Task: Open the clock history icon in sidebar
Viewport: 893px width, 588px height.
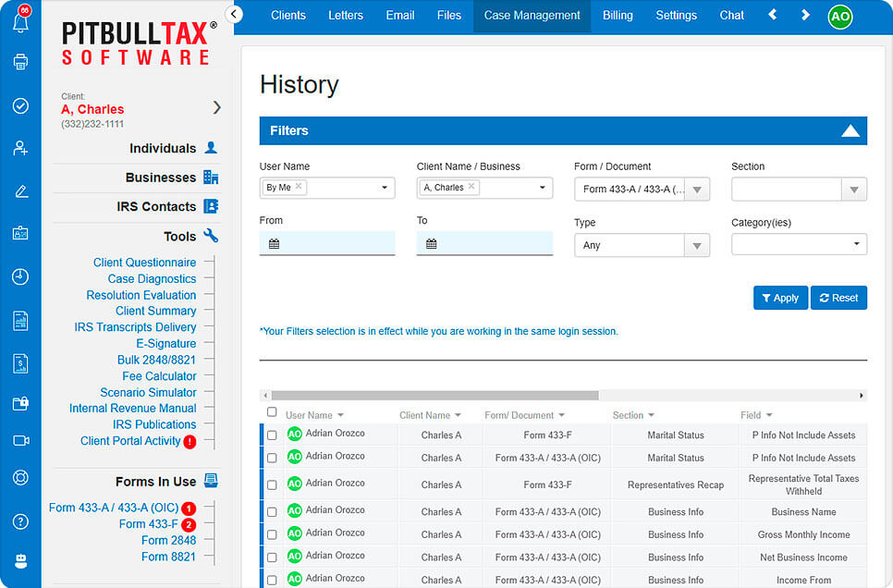Action: pyautogui.click(x=20, y=276)
